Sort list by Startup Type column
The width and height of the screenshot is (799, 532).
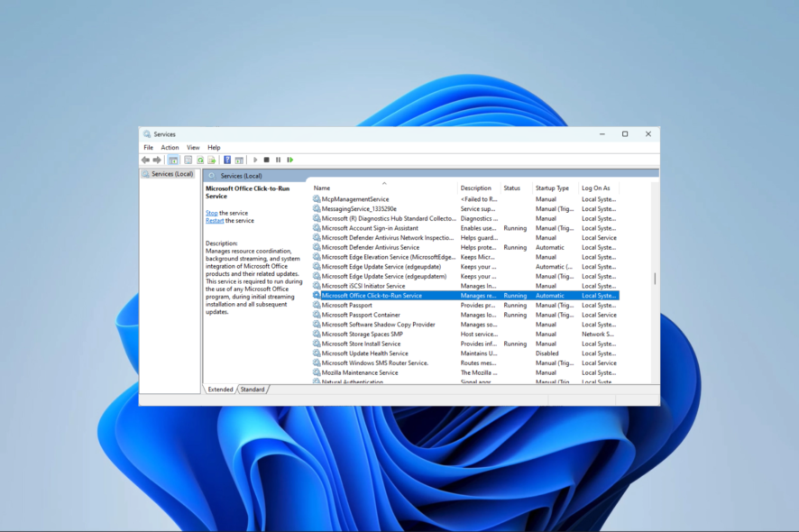click(552, 188)
